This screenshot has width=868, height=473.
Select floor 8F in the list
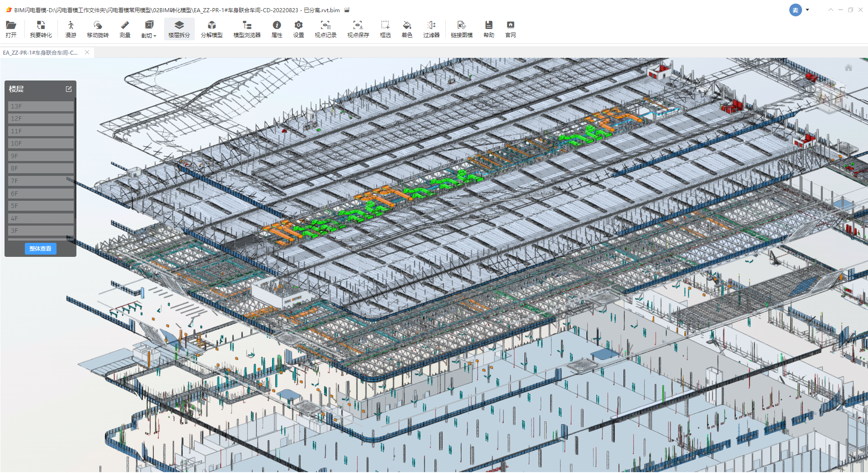(x=41, y=168)
